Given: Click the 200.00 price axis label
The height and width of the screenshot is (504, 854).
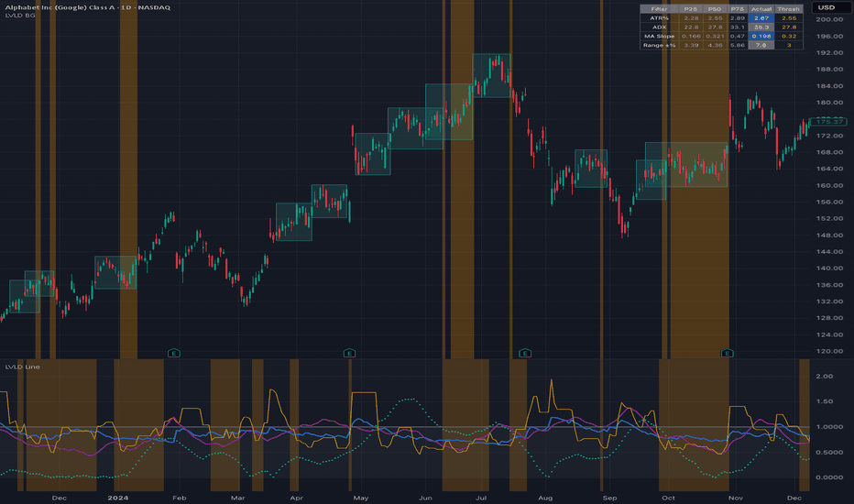Looking at the screenshot, I should point(829,19).
